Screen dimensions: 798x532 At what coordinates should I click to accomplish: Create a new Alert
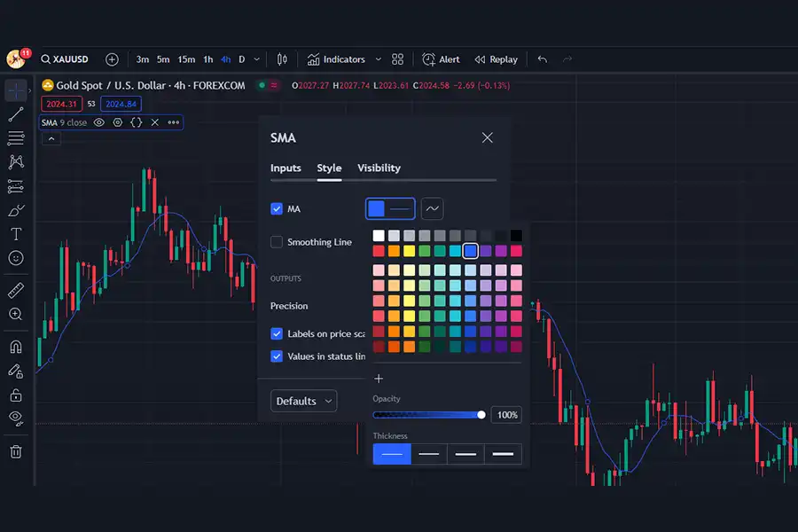[x=441, y=59]
